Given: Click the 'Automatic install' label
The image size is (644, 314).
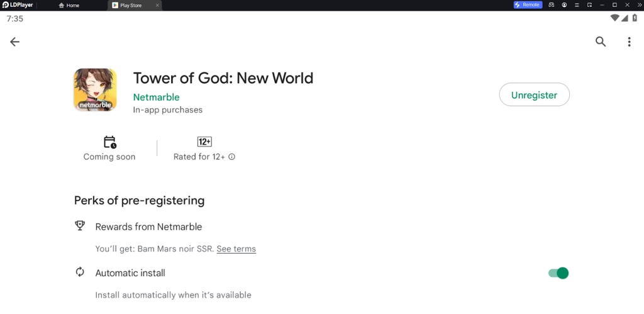Looking at the screenshot, I should click(x=130, y=273).
